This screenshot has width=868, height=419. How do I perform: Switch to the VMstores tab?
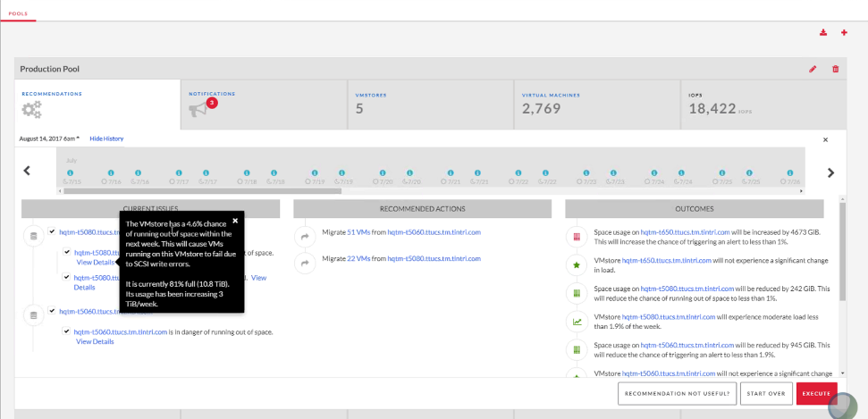pyautogui.click(x=428, y=104)
